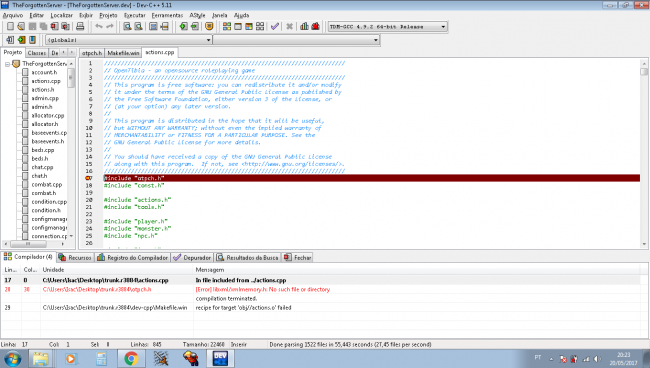Open the Registro do Compilador tab
650x368 pixels.
(133, 257)
